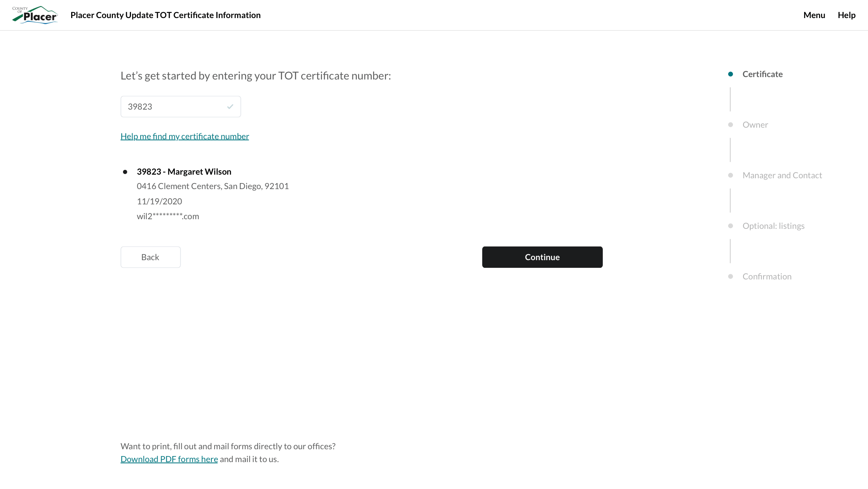Select the radio button for Margaret Wilson's certificate
868x489 pixels.
[x=126, y=171]
